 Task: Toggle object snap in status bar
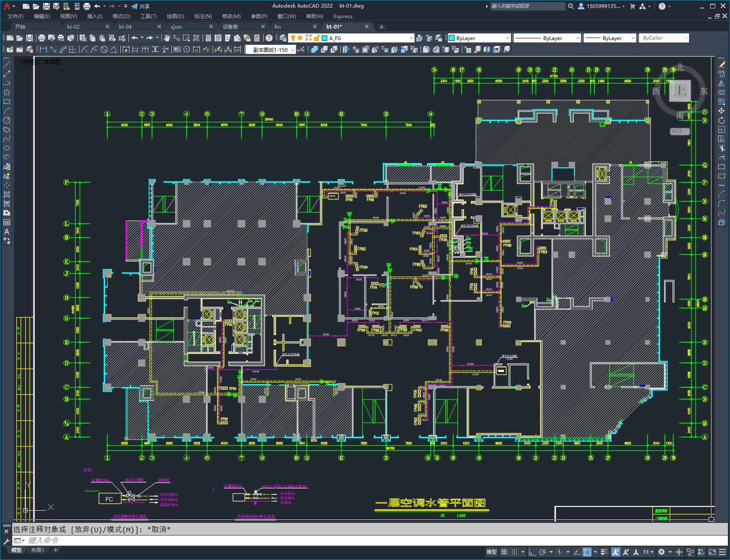[x=587, y=552]
